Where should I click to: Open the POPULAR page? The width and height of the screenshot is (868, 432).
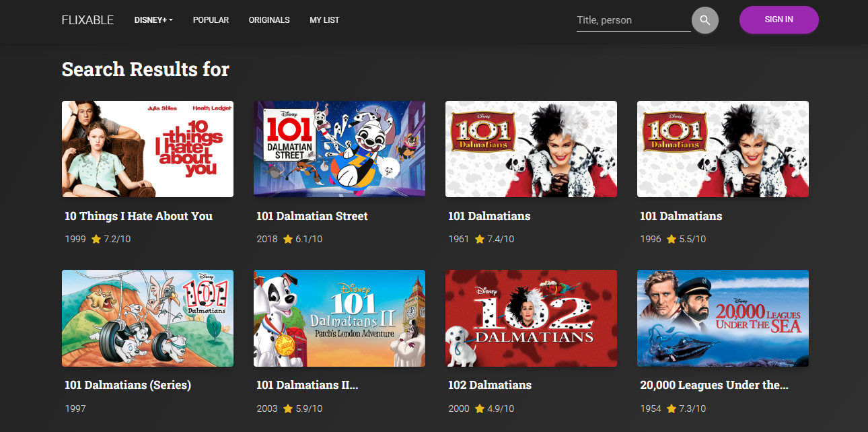211,20
